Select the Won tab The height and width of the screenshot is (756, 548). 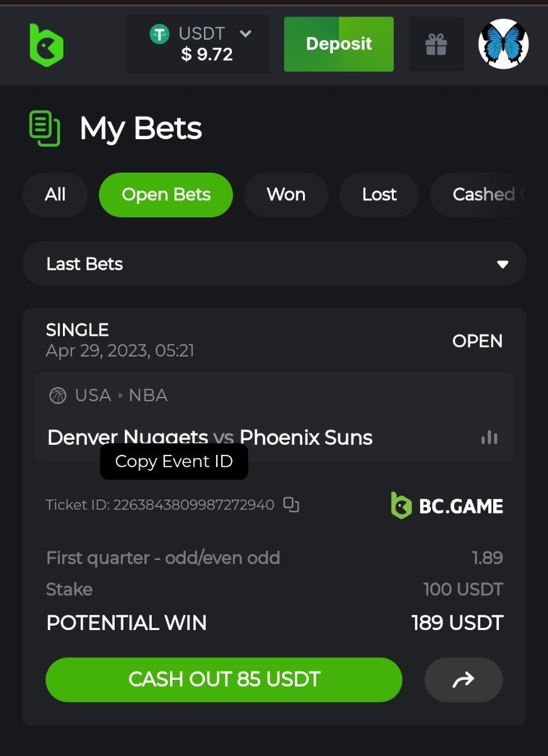(286, 195)
